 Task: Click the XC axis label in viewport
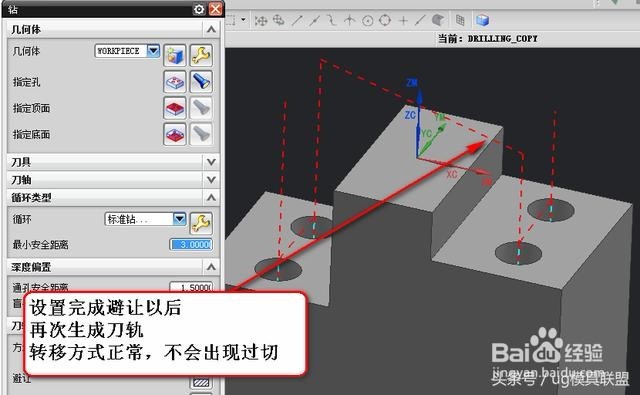coord(451,174)
